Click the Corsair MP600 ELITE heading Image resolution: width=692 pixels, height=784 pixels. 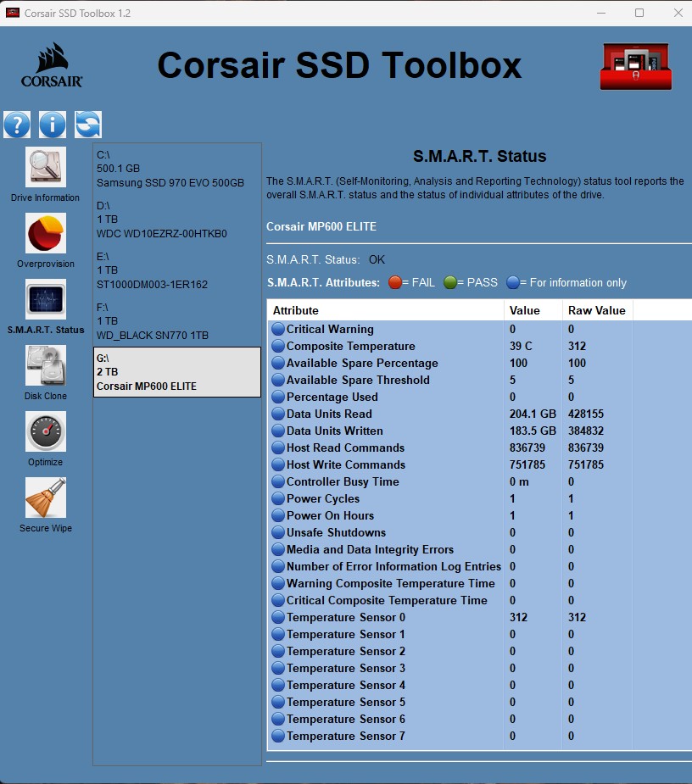click(321, 226)
